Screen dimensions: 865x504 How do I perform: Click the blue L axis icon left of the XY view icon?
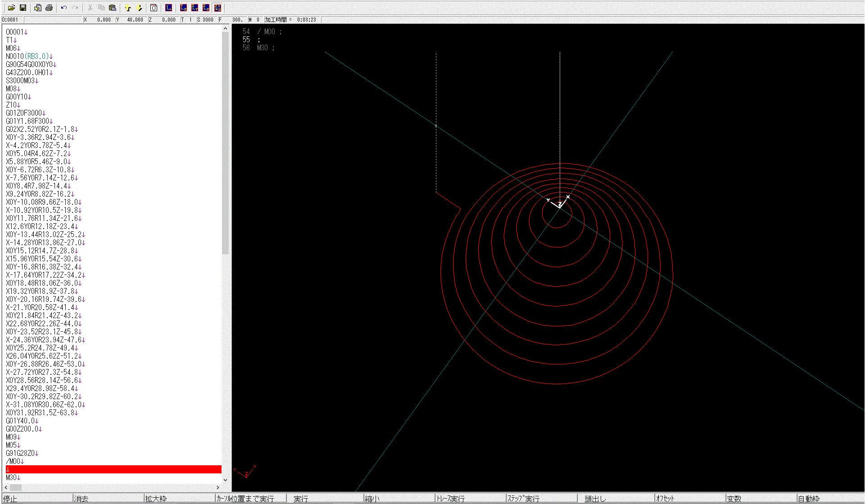pos(168,8)
